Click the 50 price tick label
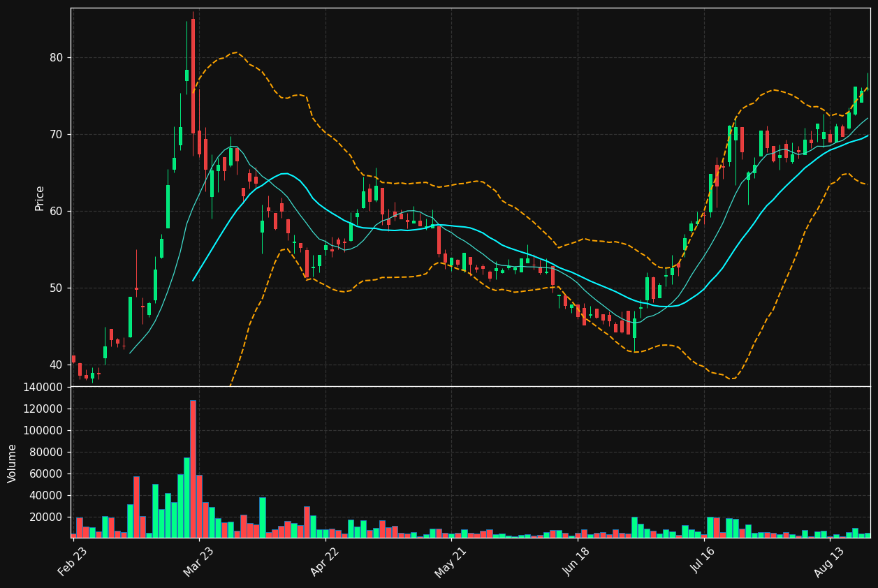 pyautogui.click(x=56, y=288)
